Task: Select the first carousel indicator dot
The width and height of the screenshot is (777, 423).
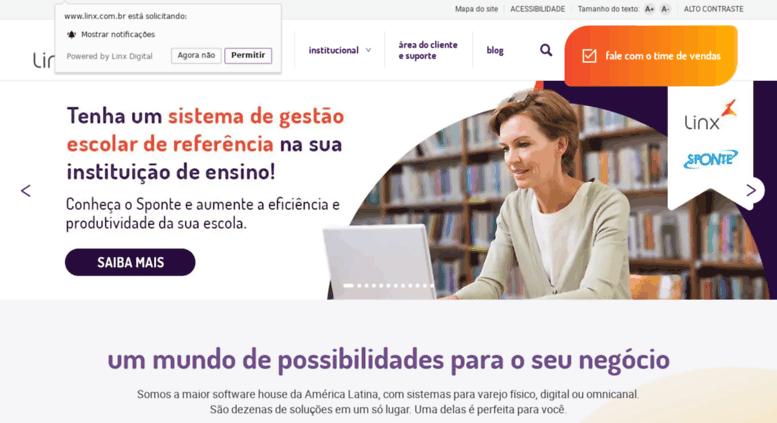Action: [348, 285]
